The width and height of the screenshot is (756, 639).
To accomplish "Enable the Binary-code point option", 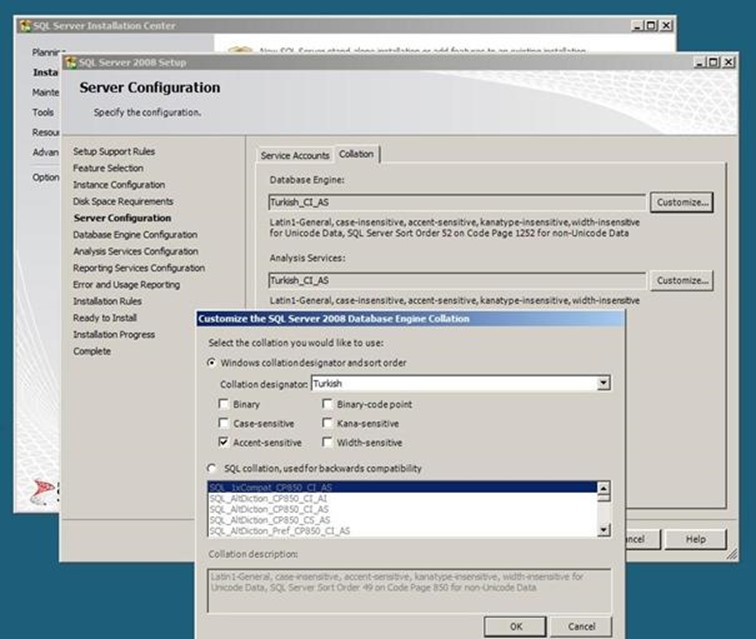I will pos(327,404).
